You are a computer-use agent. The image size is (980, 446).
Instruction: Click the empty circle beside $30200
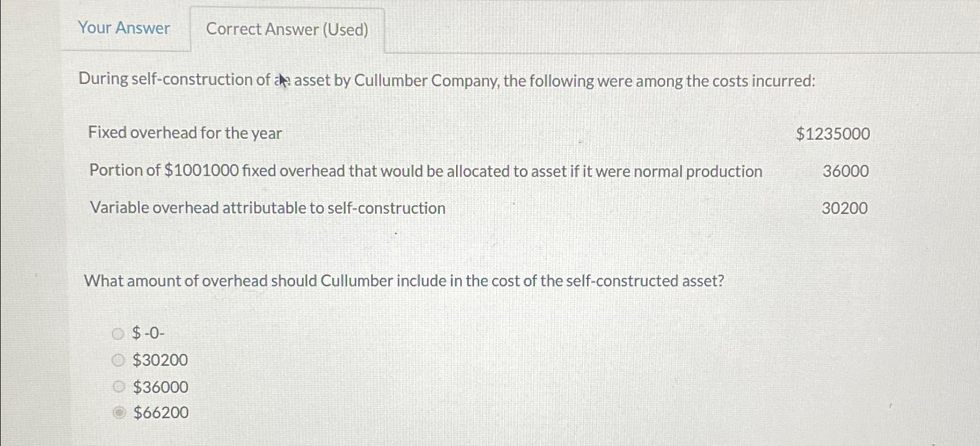118,360
